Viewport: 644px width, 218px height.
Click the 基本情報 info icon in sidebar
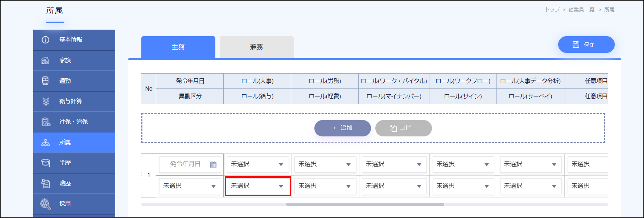coord(45,40)
